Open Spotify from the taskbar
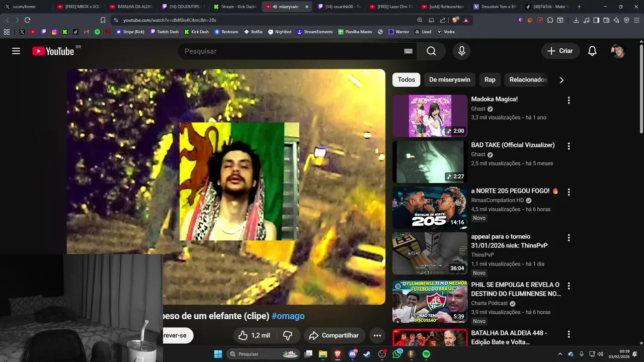644x362 pixels. [426, 354]
